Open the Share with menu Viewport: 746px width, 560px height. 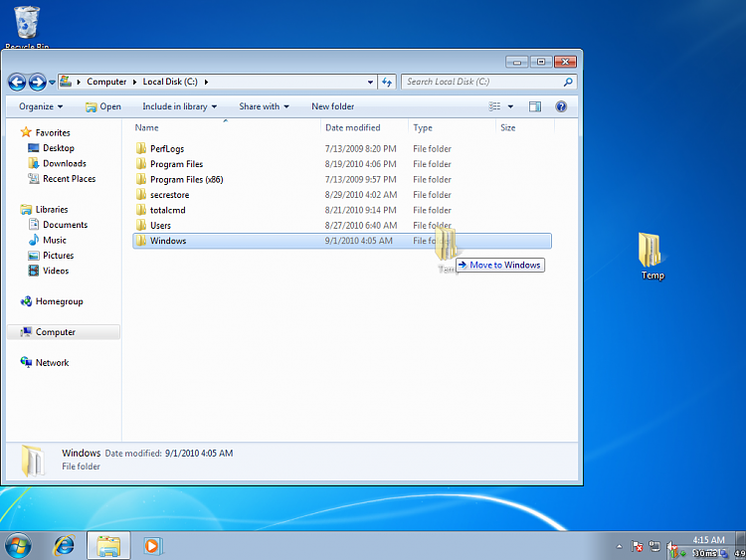point(264,106)
